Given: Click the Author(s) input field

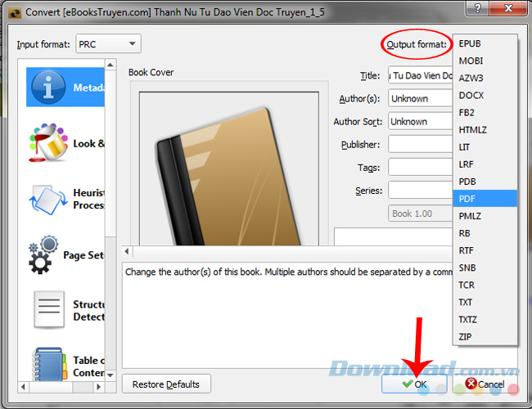Looking at the screenshot, I should click(x=421, y=98).
